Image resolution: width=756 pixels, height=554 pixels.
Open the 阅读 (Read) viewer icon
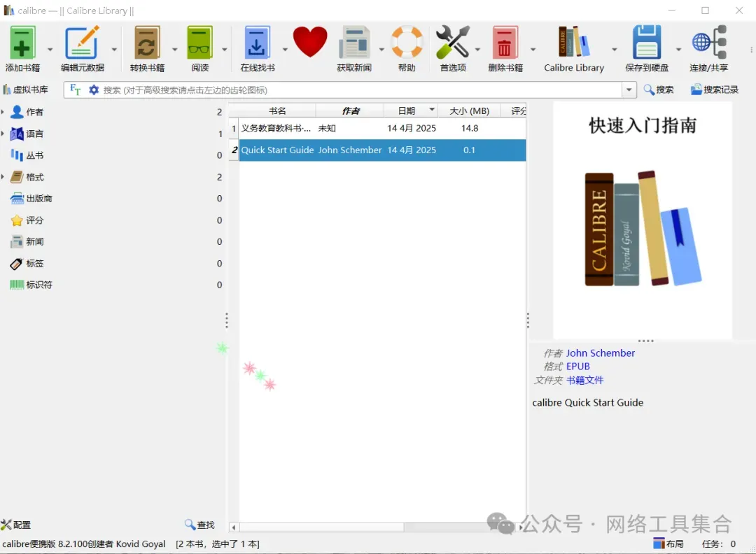coord(199,43)
